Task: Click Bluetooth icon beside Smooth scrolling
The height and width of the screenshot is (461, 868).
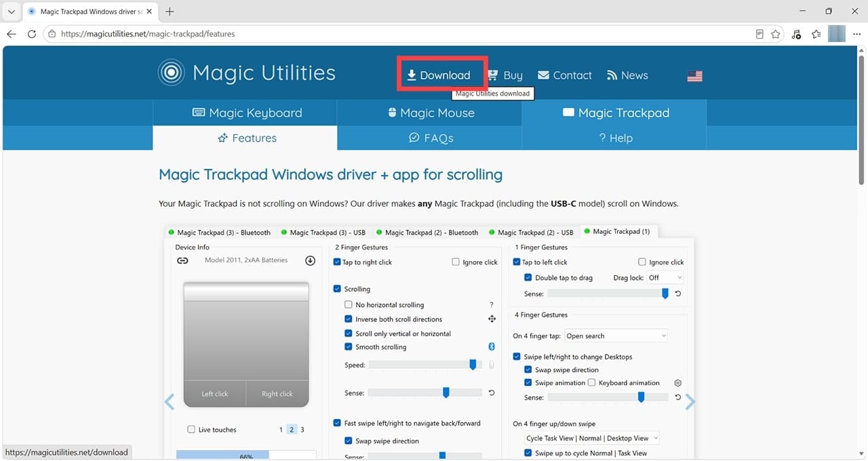Action: (492, 347)
